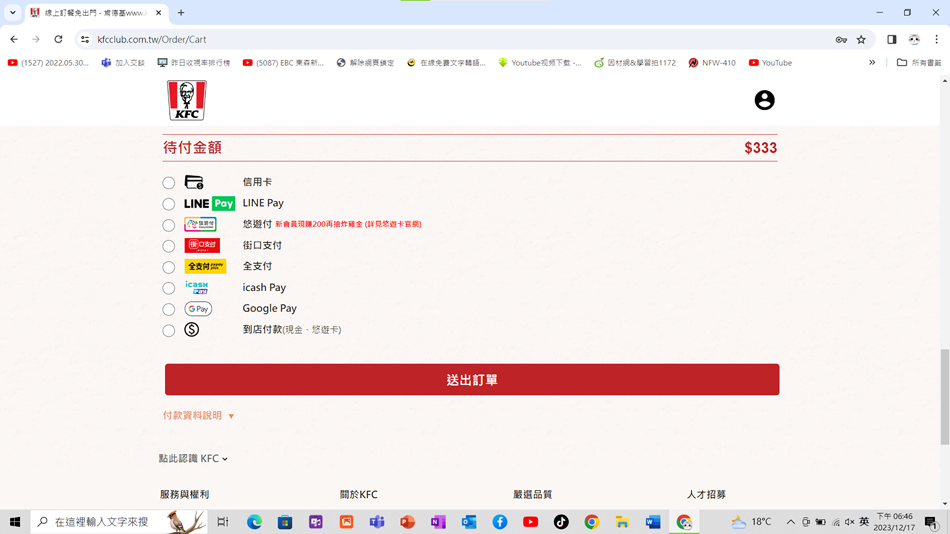Open the user account profile icon

(764, 100)
